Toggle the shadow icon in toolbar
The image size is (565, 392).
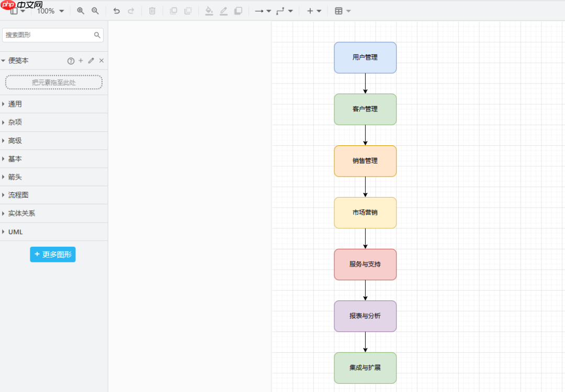238,11
